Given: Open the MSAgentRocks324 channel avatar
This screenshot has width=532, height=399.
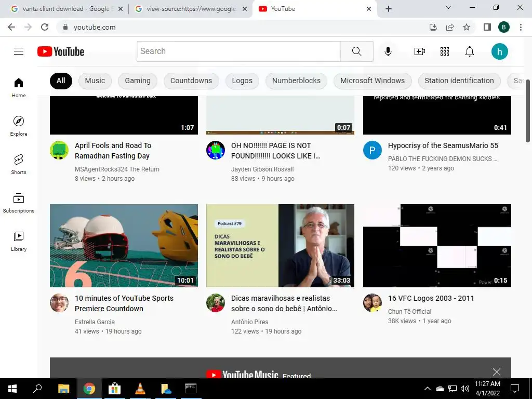Looking at the screenshot, I should click(x=59, y=150).
